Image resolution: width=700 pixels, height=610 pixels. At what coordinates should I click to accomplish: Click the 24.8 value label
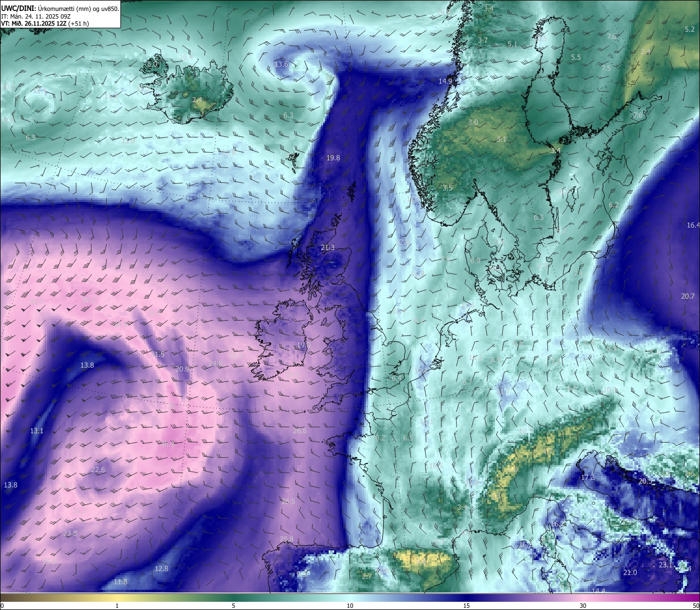[215, 363]
